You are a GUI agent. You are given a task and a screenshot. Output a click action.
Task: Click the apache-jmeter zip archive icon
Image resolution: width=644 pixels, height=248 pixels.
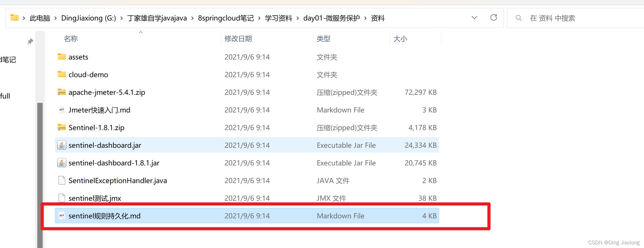62,92
